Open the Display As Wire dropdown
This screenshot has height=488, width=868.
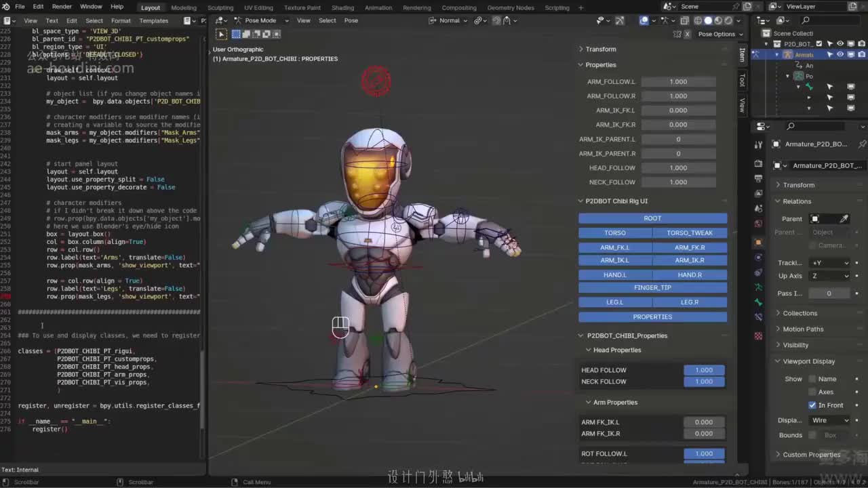(830, 420)
